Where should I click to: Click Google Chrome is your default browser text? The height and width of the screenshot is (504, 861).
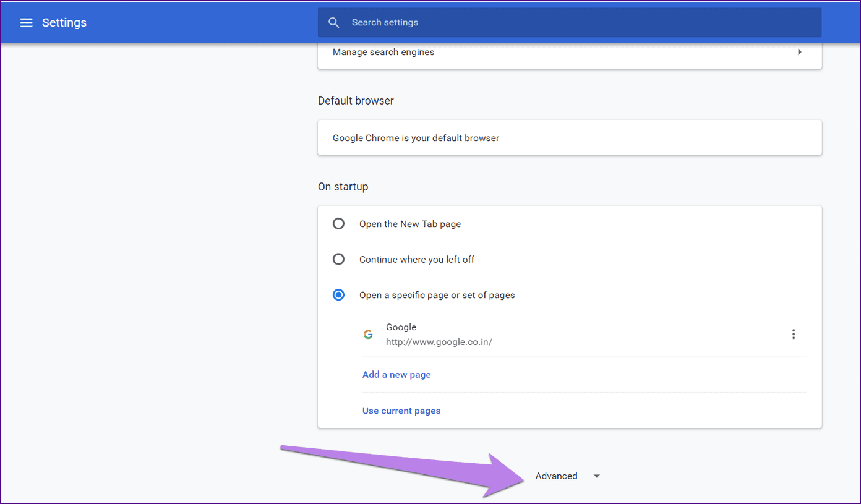coord(416,138)
